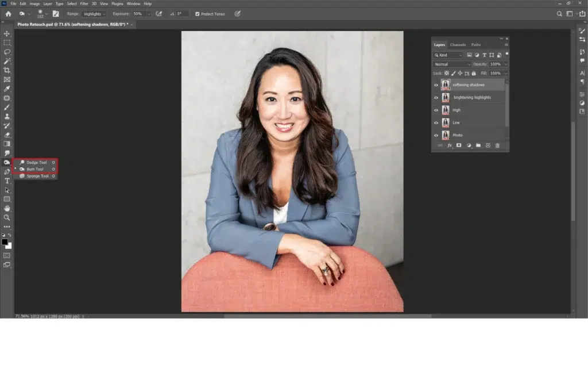This screenshot has height=368, width=588.
Task: Open the Range Highlights dropdown
Action: pyautogui.click(x=94, y=14)
